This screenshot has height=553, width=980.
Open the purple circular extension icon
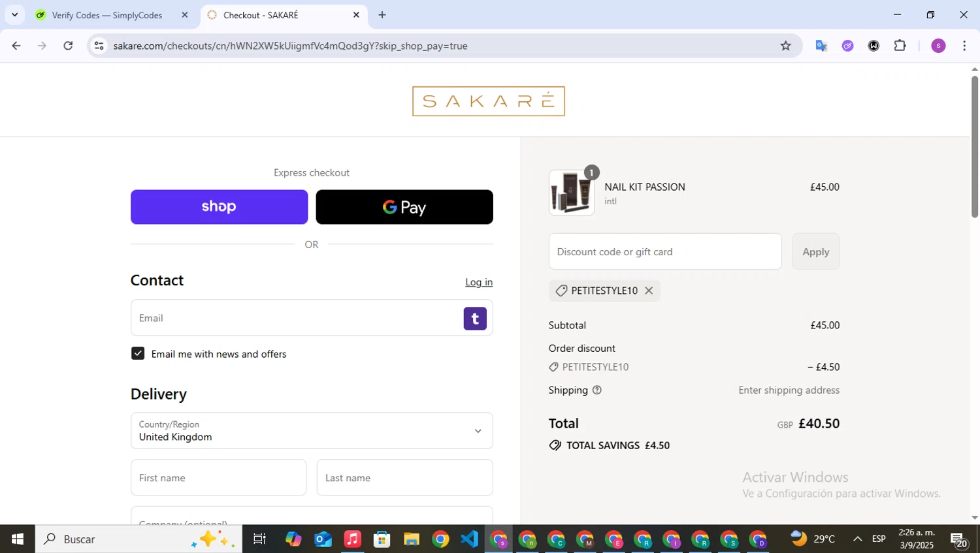point(847,46)
